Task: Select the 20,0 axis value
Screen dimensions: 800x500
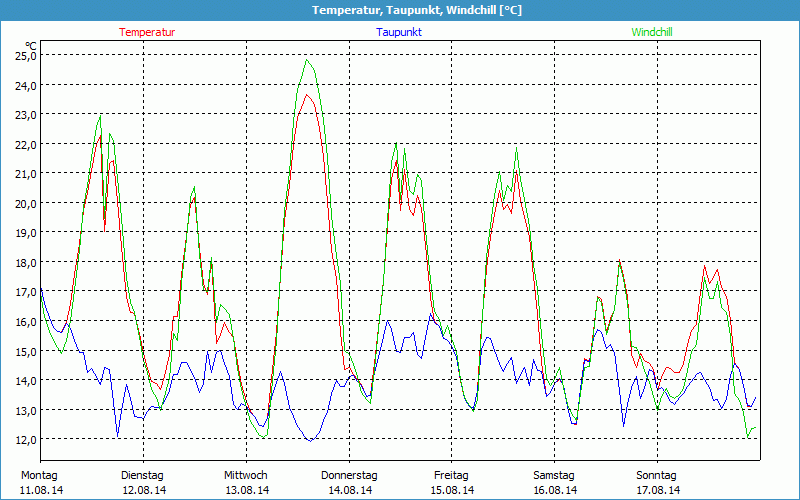Action: point(26,204)
